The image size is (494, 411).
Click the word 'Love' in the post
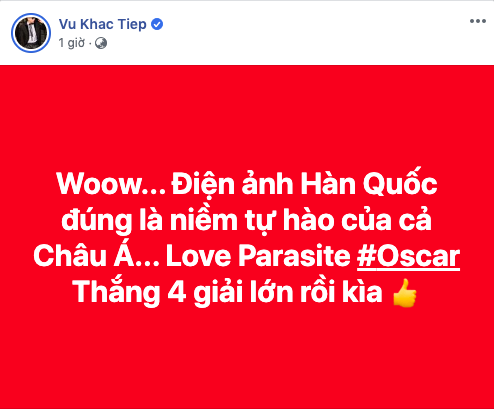coord(199,256)
